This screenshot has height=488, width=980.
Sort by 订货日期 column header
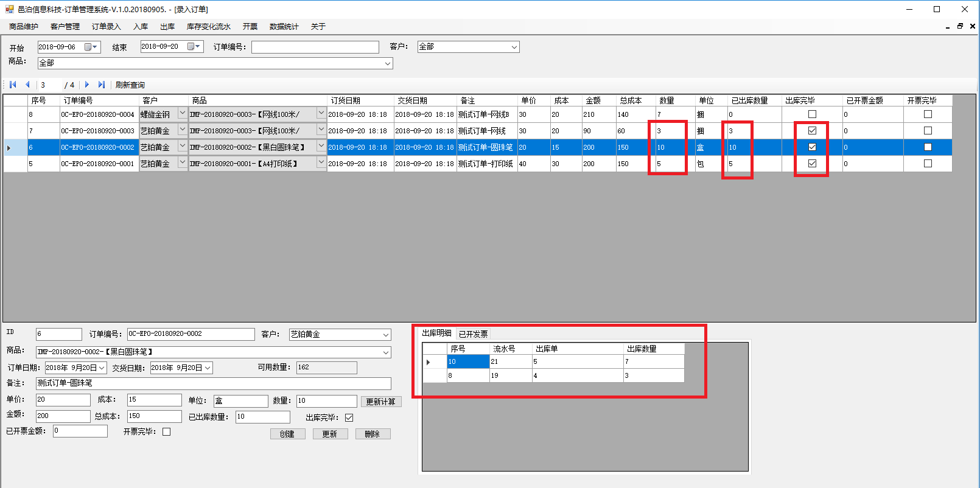[360, 100]
